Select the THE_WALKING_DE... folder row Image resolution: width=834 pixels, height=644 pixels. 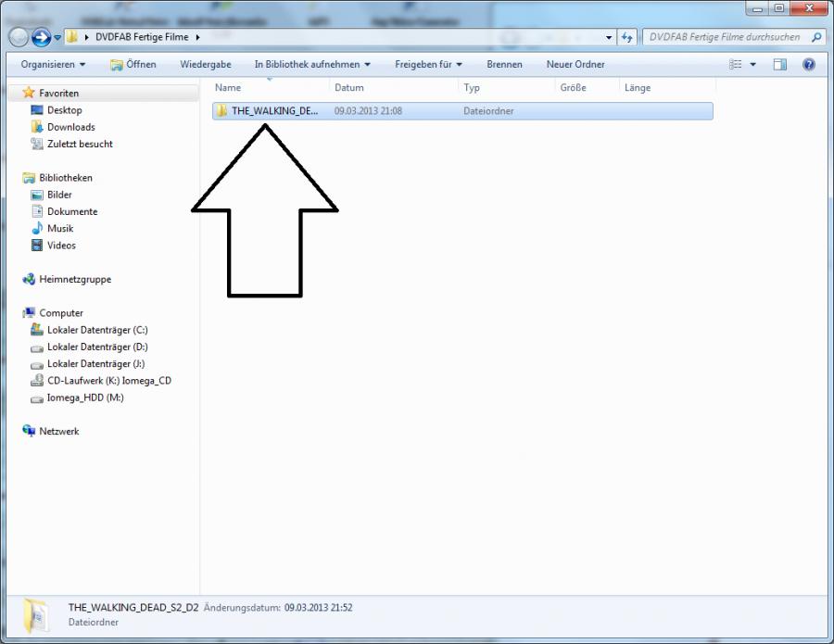[x=462, y=111]
